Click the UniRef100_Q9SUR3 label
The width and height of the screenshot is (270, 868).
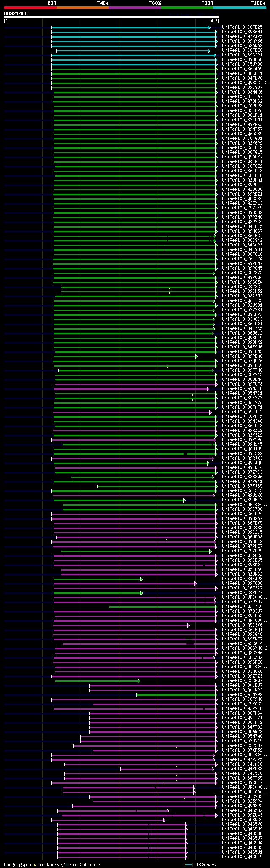click(242, 315)
